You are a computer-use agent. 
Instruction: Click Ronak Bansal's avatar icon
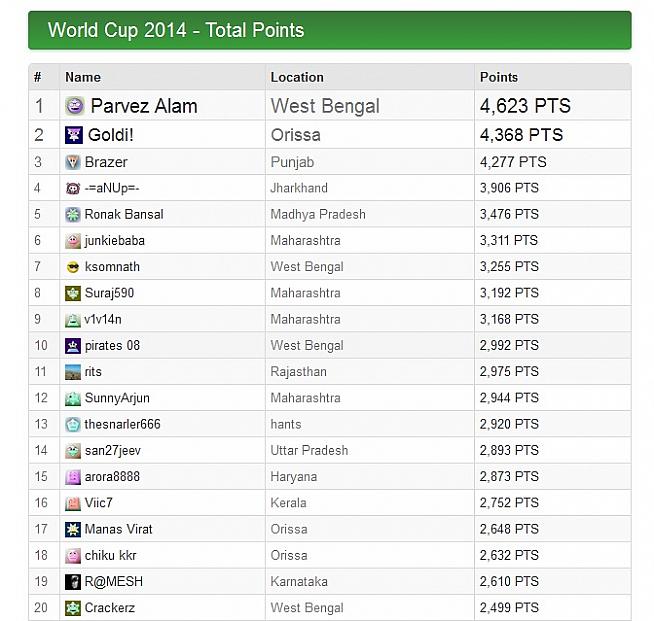coord(73,214)
